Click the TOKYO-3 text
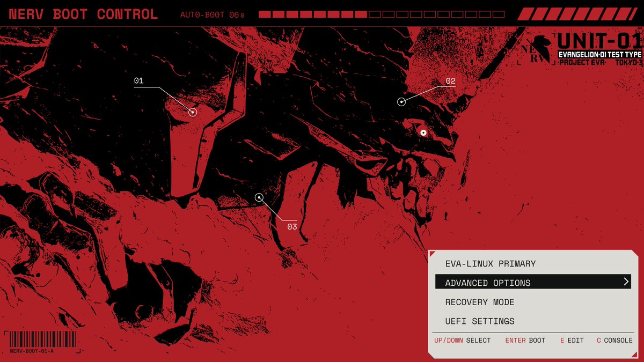 628,62
